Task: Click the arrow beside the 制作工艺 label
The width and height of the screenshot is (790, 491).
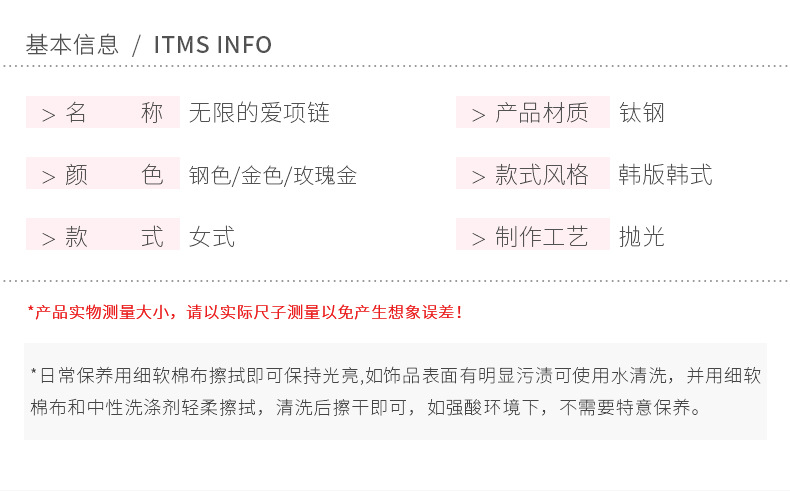Action: point(478,239)
